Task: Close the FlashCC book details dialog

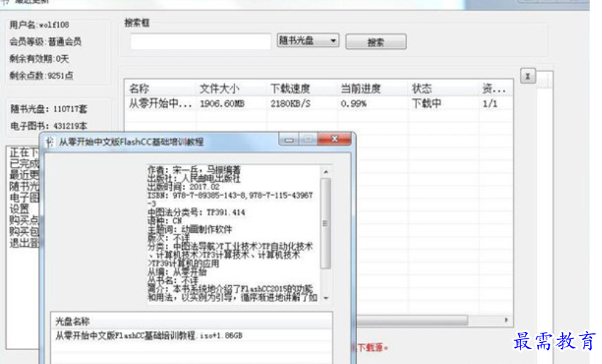Action: [334, 139]
